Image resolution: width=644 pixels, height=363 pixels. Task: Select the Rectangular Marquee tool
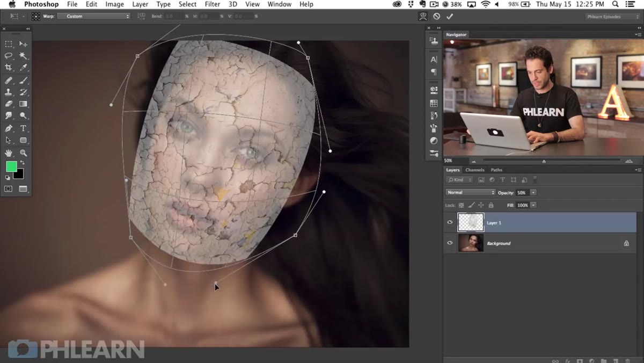click(9, 44)
